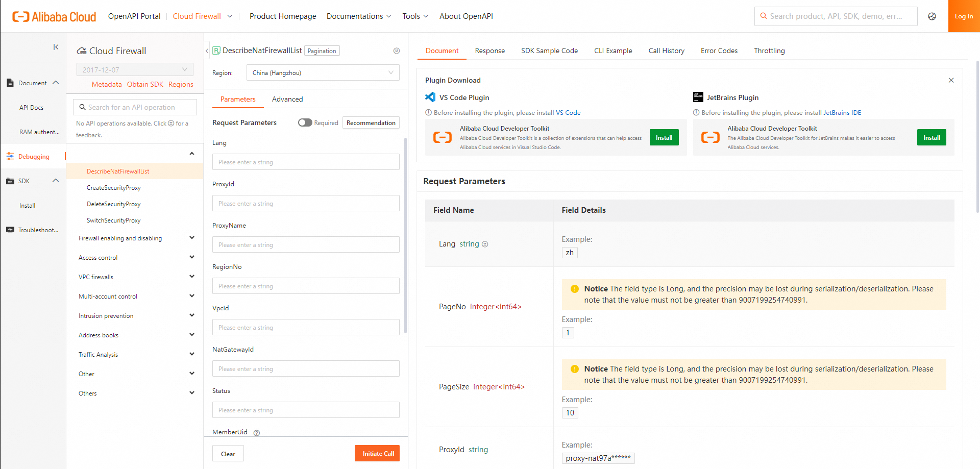Click the ProxyName input field
This screenshot has width=980, height=469.
pyautogui.click(x=306, y=245)
